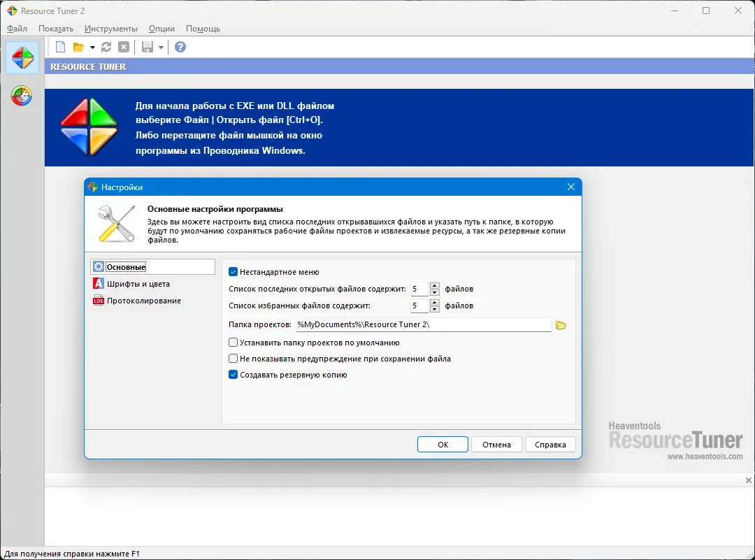Open the Опции menu
Viewport: 755px width, 560px height.
[161, 29]
